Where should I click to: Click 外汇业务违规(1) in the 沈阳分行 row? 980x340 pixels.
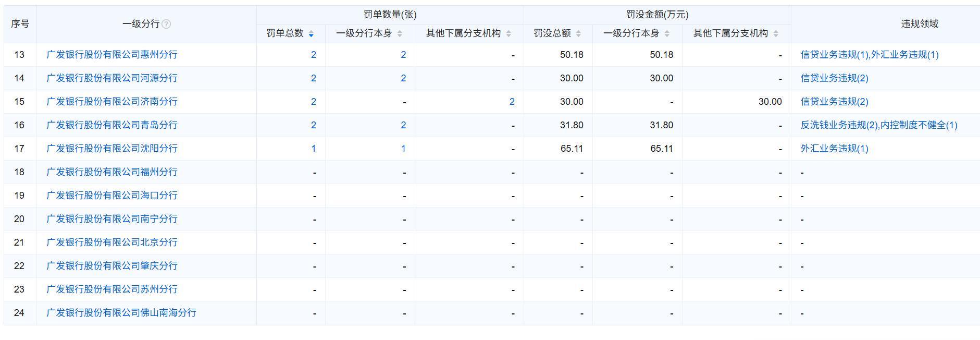pyautogui.click(x=834, y=149)
